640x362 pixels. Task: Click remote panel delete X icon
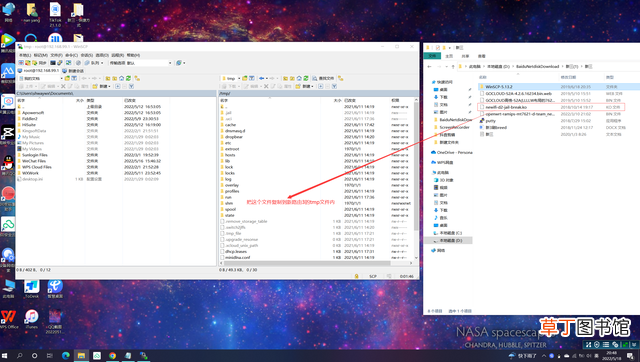[x=266, y=86]
